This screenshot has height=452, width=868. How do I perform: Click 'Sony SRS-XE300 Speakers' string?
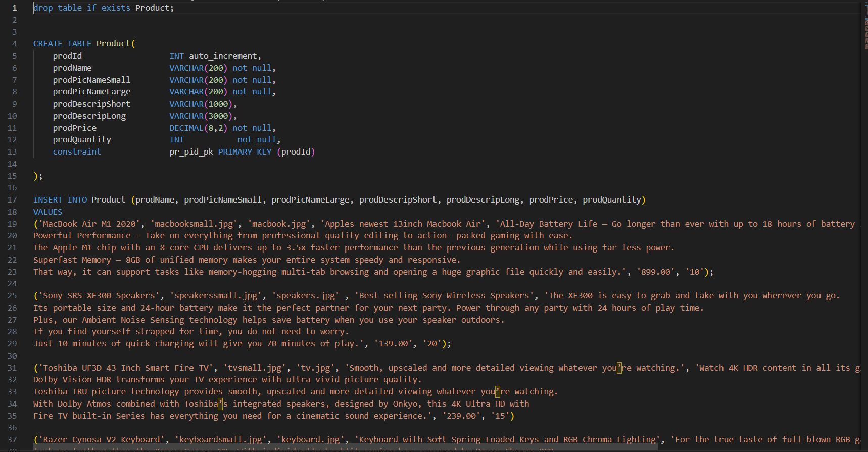[99, 296]
